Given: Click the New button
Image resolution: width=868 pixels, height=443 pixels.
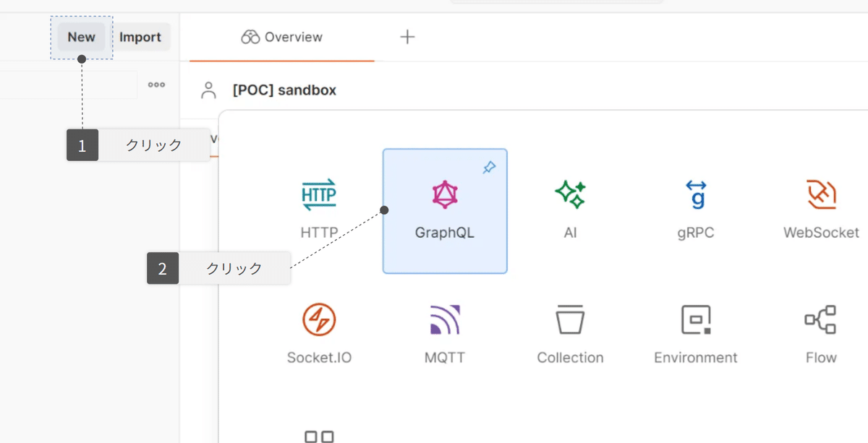Looking at the screenshot, I should (81, 37).
